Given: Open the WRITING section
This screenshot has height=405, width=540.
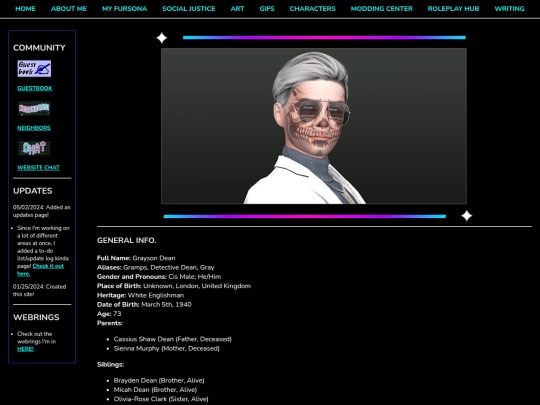Looking at the screenshot, I should [509, 9].
